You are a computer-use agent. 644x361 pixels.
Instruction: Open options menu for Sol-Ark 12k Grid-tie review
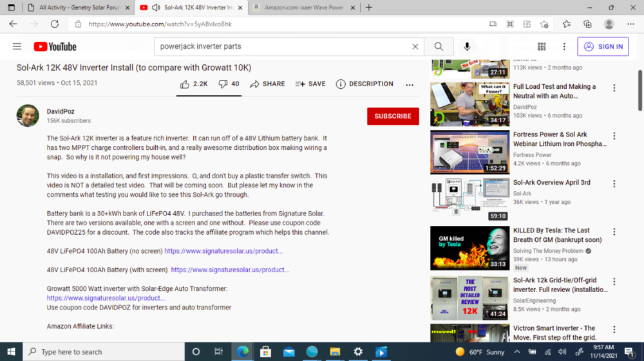pyautogui.click(x=614, y=281)
